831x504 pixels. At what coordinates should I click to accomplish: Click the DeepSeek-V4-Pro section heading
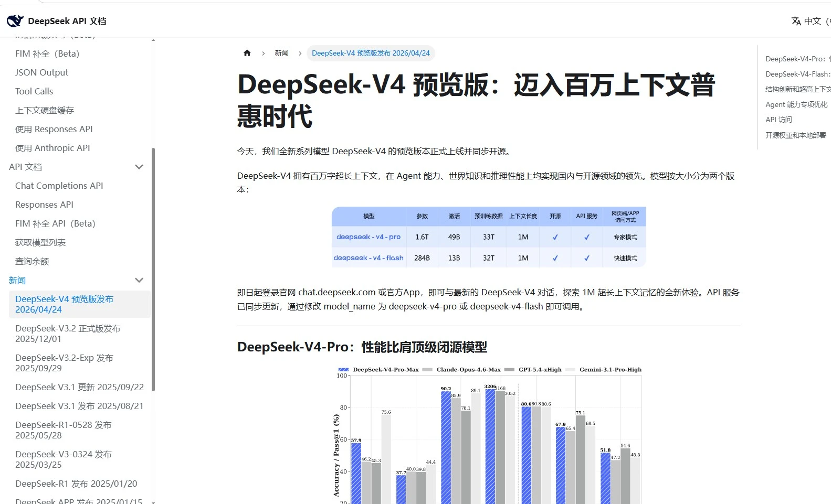pyautogui.click(x=362, y=347)
